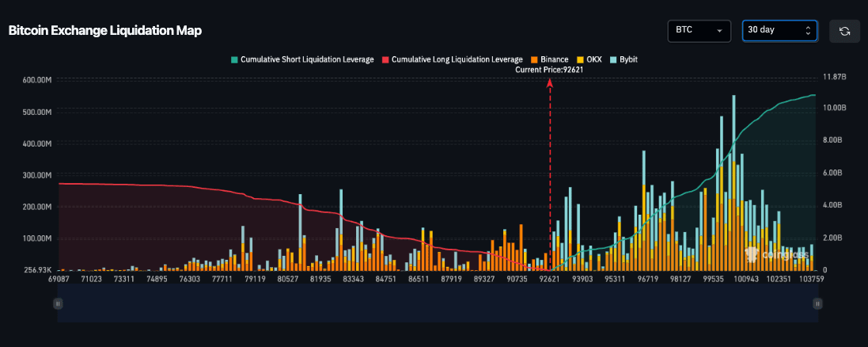The height and width of the screenshot is (347, 868).
Task: Click the 79119 price axis label
Action: [x=256, y=280]
